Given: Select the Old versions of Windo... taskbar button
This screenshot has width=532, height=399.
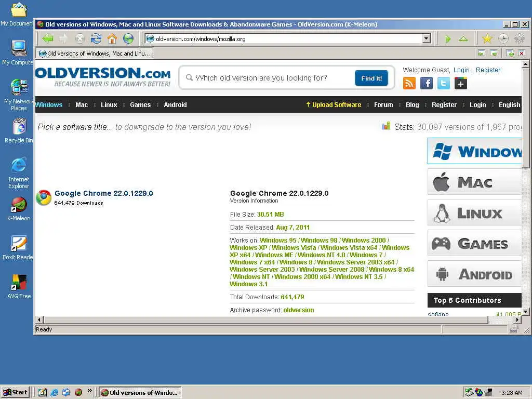Looking at the screenshot, I should (140, 393).
